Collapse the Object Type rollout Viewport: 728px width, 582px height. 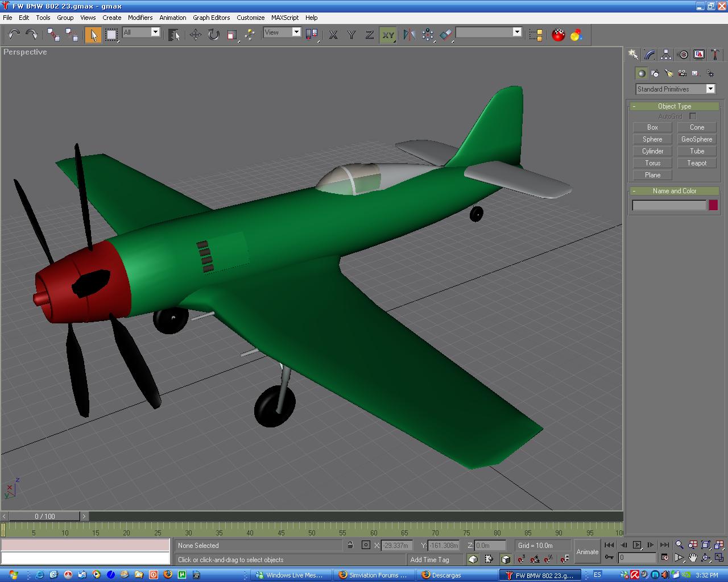pos(674,106)
